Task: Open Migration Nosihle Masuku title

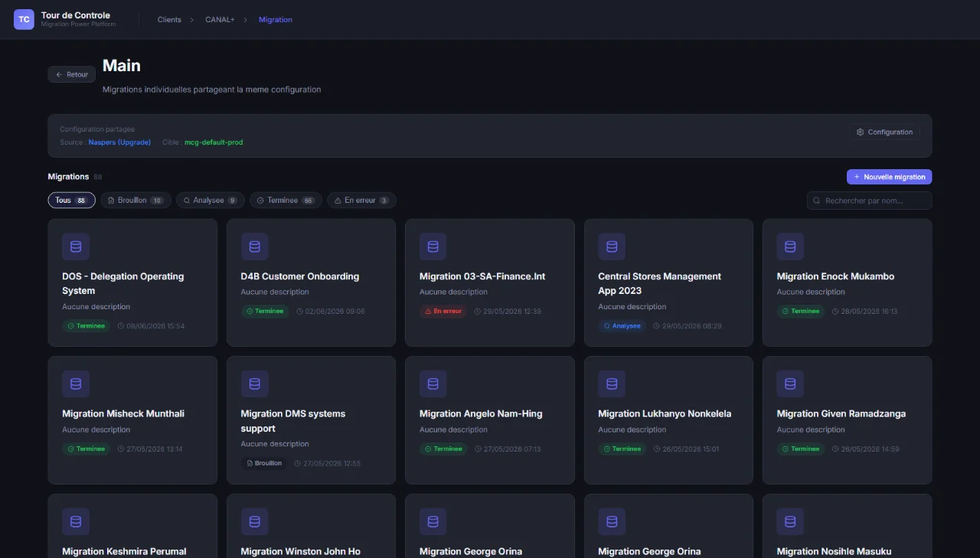Action: pyautogui.click(x=835, y=551)
